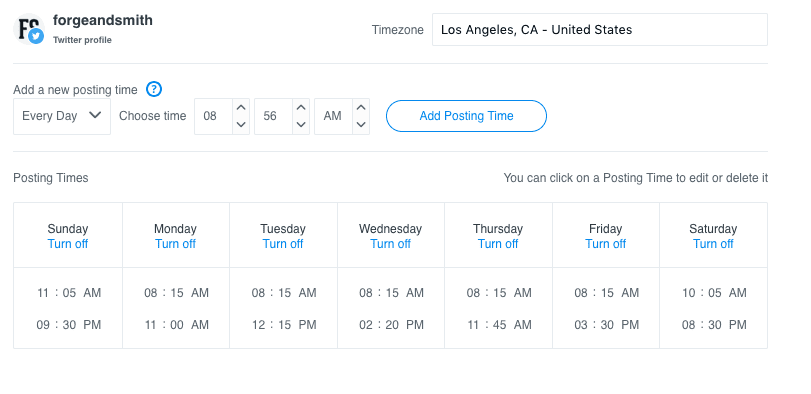Image resolution: width=811 pixels, height=394 pixels.
Task: Turn off Saturday posting times
Action: [x=713, y=244]
